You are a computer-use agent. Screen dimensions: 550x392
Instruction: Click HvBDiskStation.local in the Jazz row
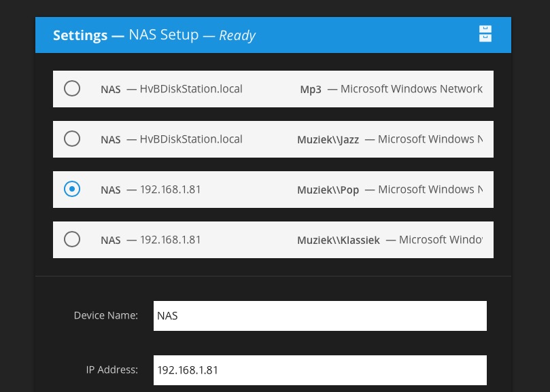pos(191,139)
